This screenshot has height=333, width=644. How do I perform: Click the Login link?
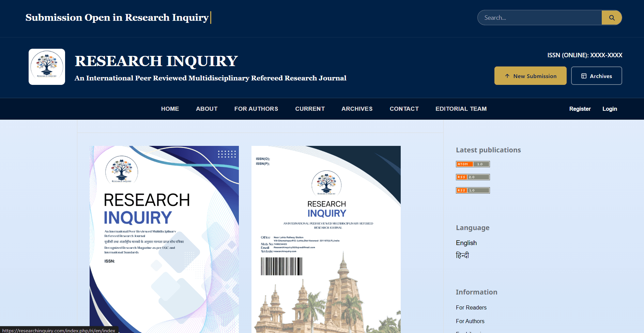point(610,109)
